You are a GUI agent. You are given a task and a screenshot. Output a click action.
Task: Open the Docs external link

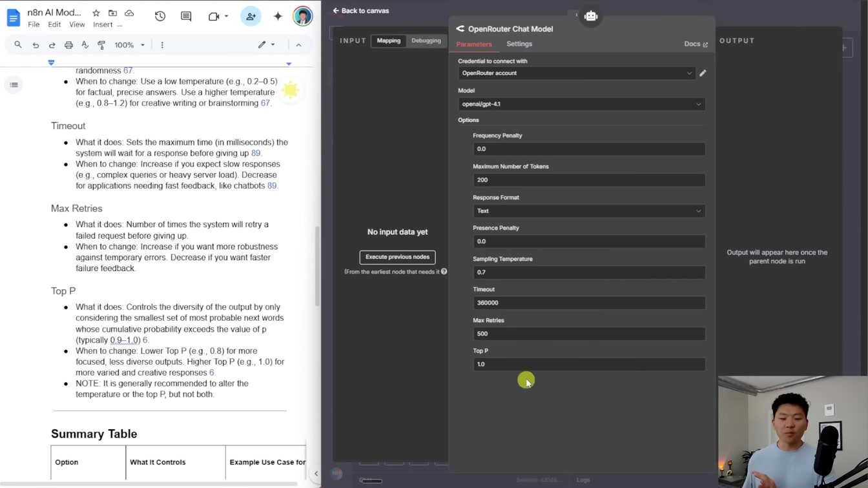[x=696, y=44]
